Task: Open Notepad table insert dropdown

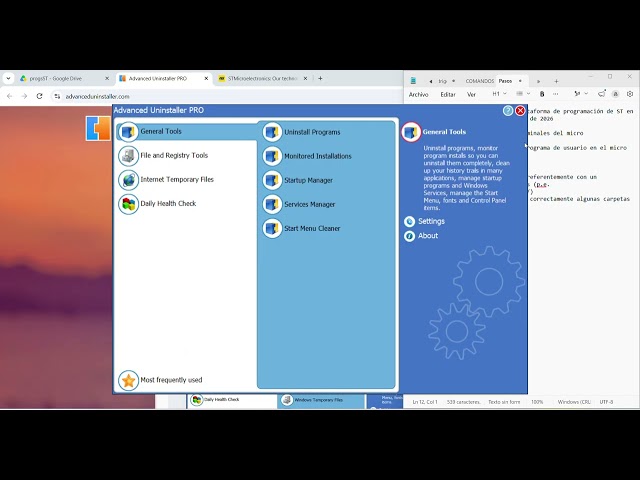Action: [522, 94]
